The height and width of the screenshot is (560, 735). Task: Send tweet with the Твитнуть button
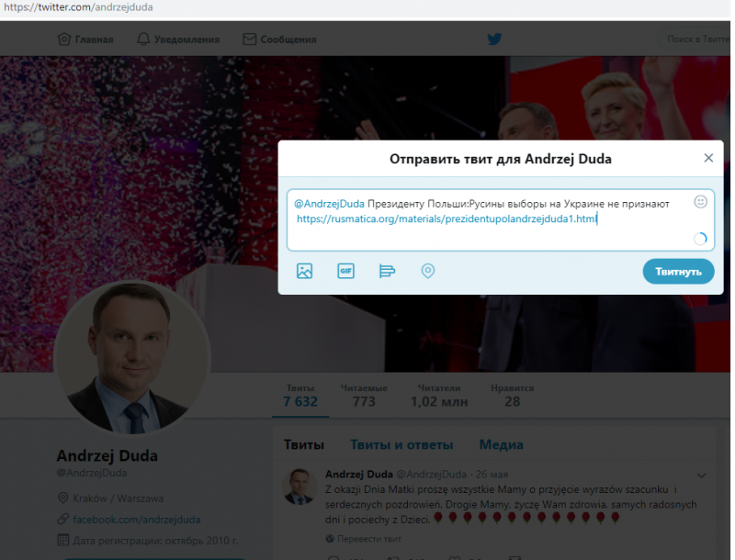[678, 272]
